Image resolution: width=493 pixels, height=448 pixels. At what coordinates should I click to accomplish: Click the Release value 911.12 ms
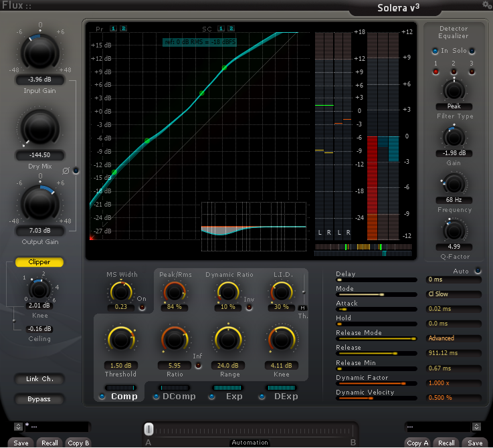tap(454, 353)
